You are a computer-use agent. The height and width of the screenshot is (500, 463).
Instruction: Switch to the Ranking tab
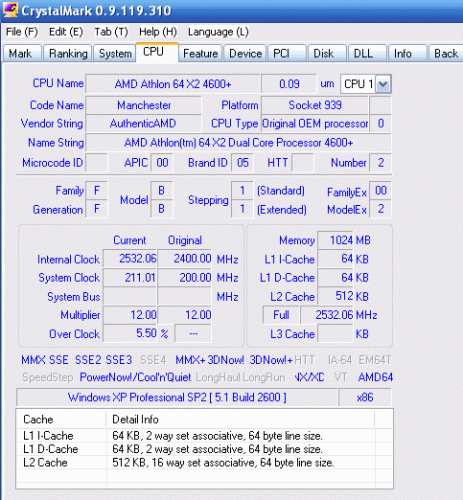pos(68,53)
